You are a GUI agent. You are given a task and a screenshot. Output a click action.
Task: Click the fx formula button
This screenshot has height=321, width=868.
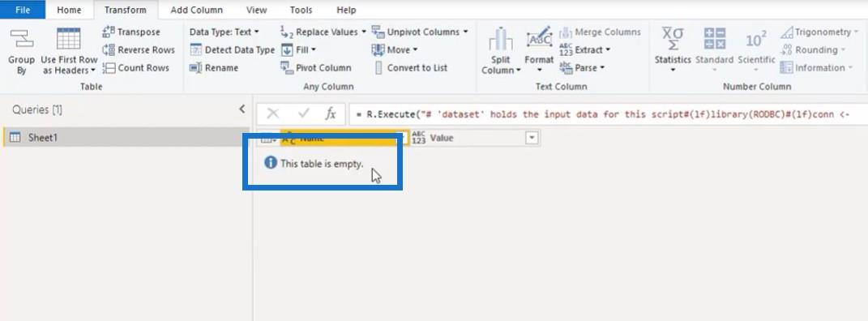tap(331, 113)
